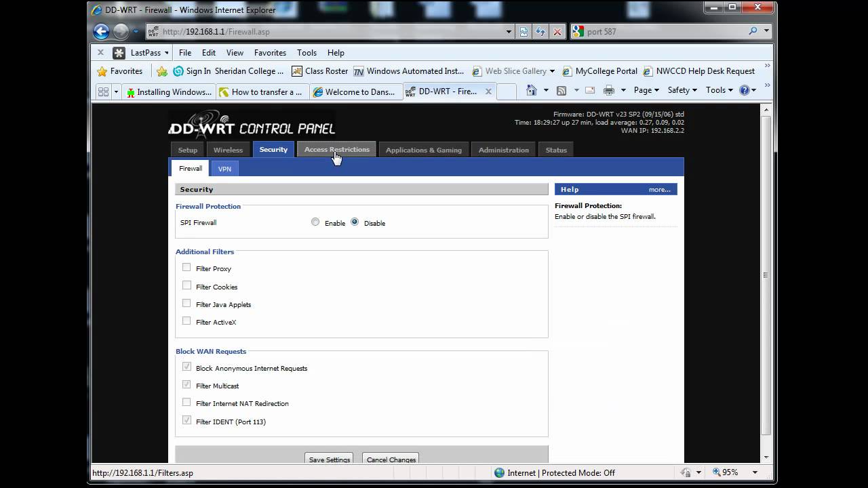Viewport: 868px width, 488px height.
Task: Click the vertical scrollbar down arrow
Action: pyautogui.click(x=766, y=457)
